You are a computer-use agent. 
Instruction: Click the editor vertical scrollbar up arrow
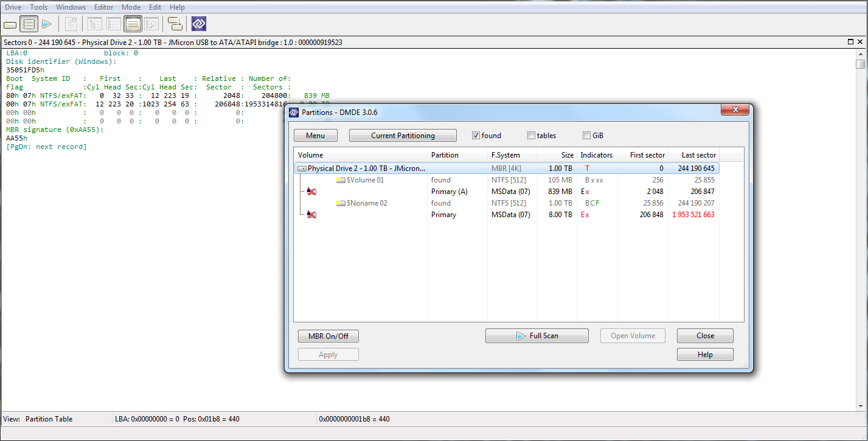point(860,54)
